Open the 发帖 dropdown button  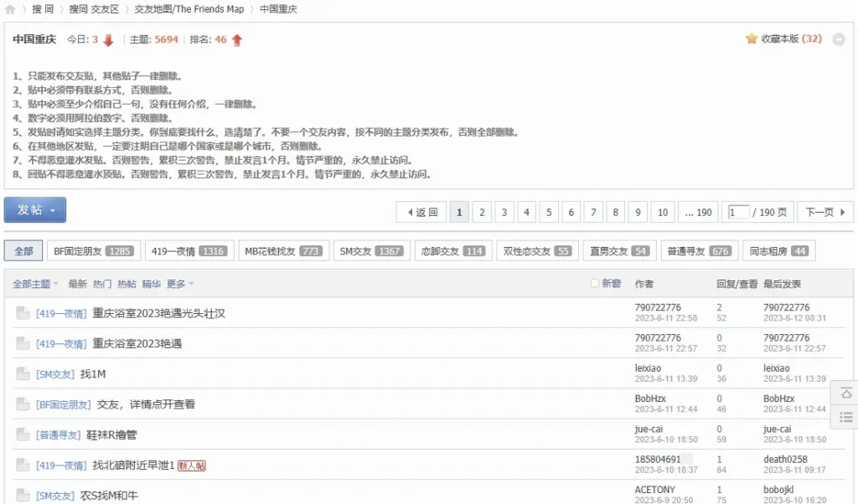tap(35, 210)
